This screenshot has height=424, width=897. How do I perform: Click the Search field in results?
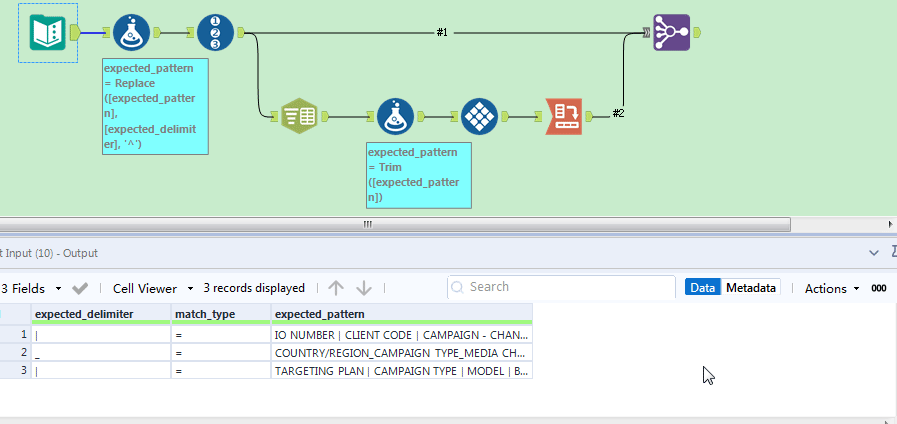(561, 287)
